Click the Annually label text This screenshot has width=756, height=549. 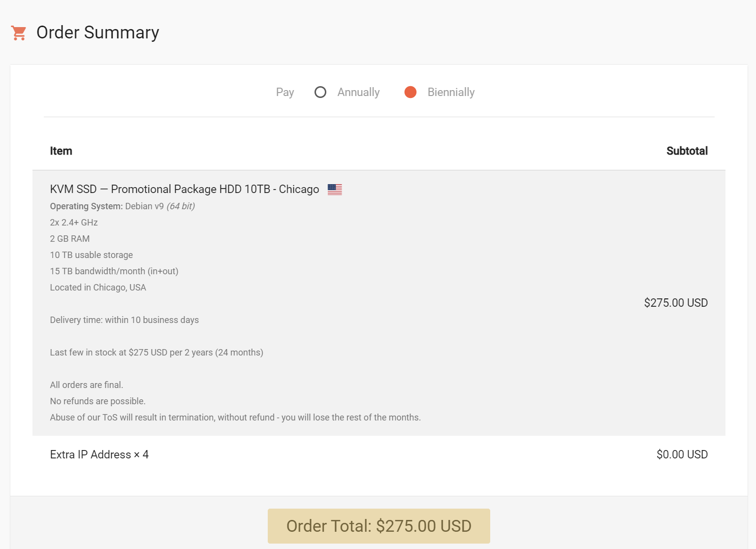click(x=358, y=92)
